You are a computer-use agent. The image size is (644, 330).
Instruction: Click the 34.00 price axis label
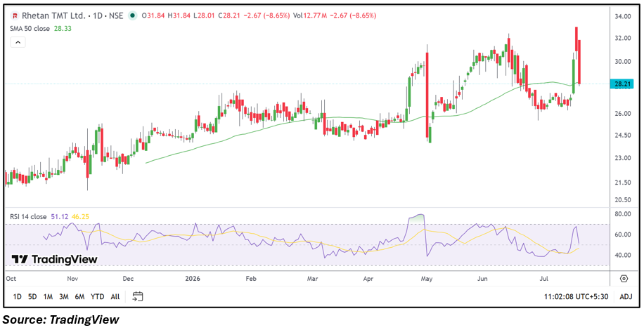pyautogui.click(x=623, y=16)
